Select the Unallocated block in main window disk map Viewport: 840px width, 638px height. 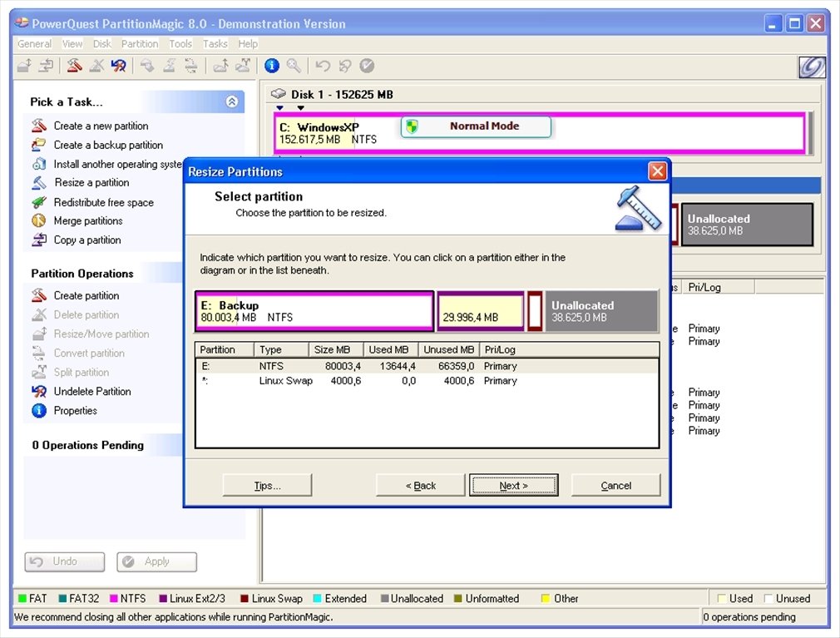pos(748,225)
